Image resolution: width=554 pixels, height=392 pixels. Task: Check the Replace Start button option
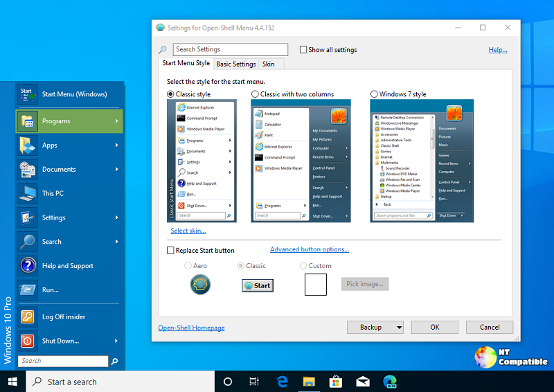point(171,251)
